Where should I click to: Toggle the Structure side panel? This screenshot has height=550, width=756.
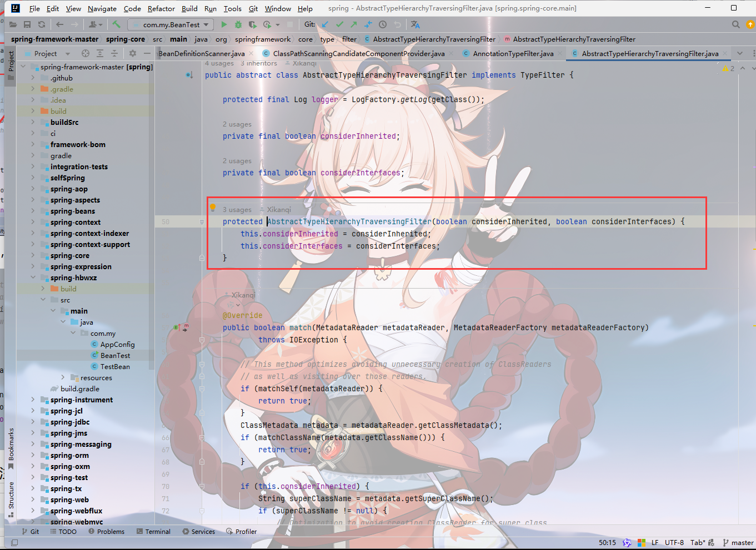11,499
